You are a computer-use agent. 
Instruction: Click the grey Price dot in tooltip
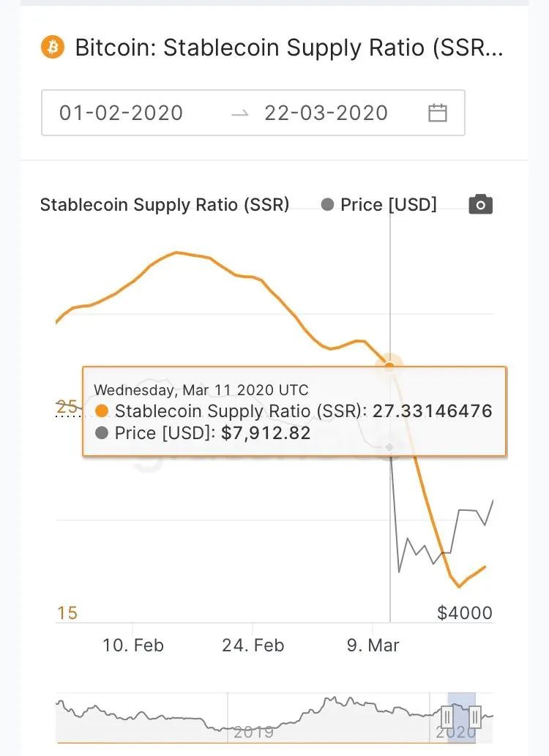coord(102,433)
